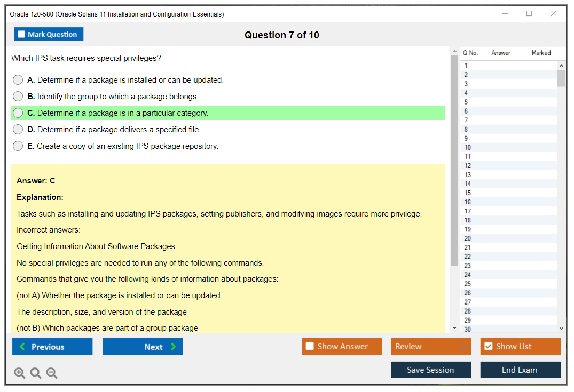574x392 pixels.
Task: Uncheck the Show List checkbox
Action: point(488,347)
